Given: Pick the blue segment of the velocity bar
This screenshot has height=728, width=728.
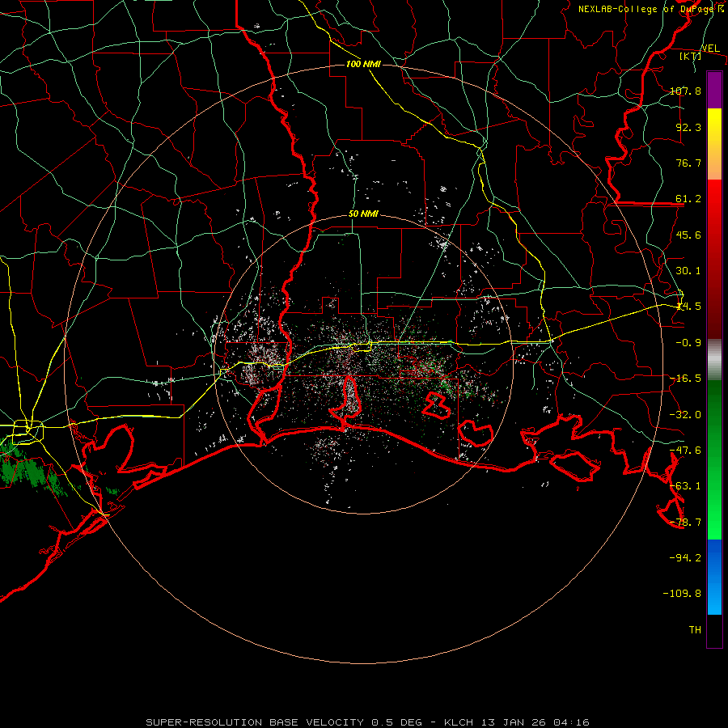Looking at the screenshot, I should click(x=714, y=577).
